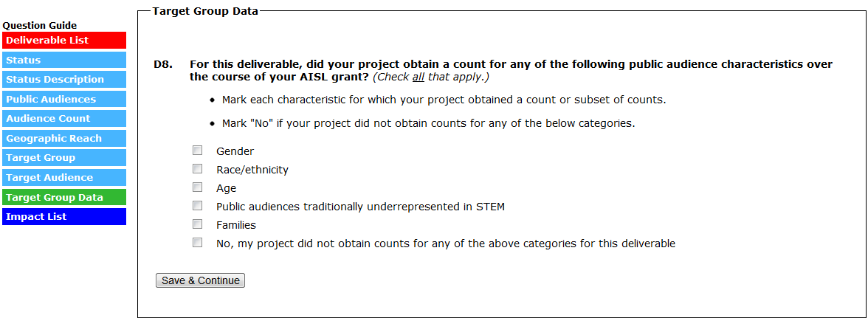868x321 pixels.
Task: Click the Race/ethnicity option label
Action: [252, 170]
